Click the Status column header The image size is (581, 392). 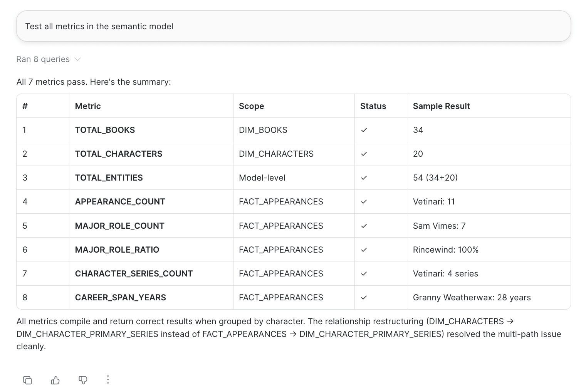point(373,106)
